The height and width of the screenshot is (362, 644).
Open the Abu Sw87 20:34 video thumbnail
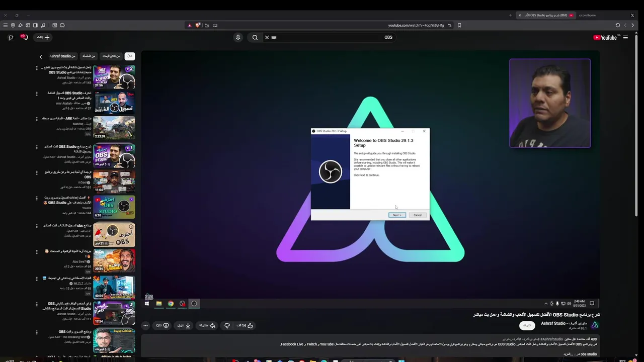[x=114, y=260]
